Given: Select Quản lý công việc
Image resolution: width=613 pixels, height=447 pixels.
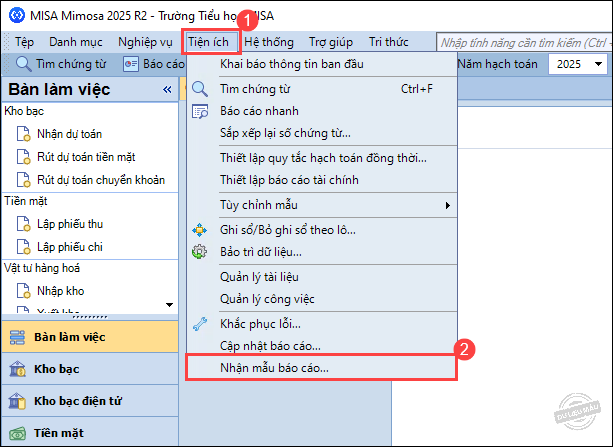Looking at the screenshot, I should pyautogui.click(x=322, y=299).
